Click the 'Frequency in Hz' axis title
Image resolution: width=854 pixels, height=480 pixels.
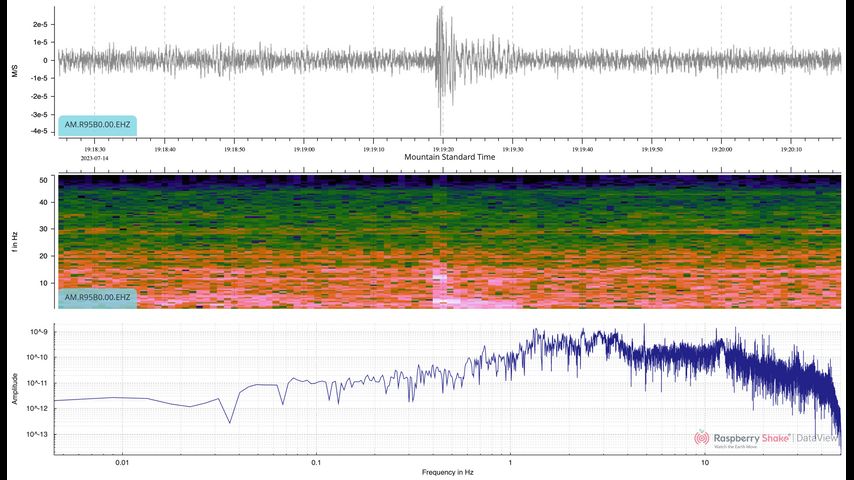[x=447, y=470]
